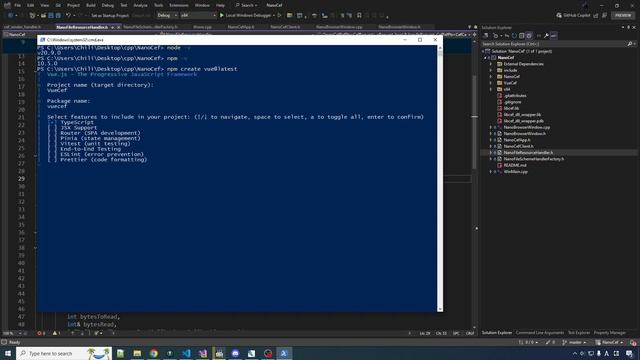Click the terminal window vertical scrollbar
Viewport: 640px width, 360px height.
point(440,178)
